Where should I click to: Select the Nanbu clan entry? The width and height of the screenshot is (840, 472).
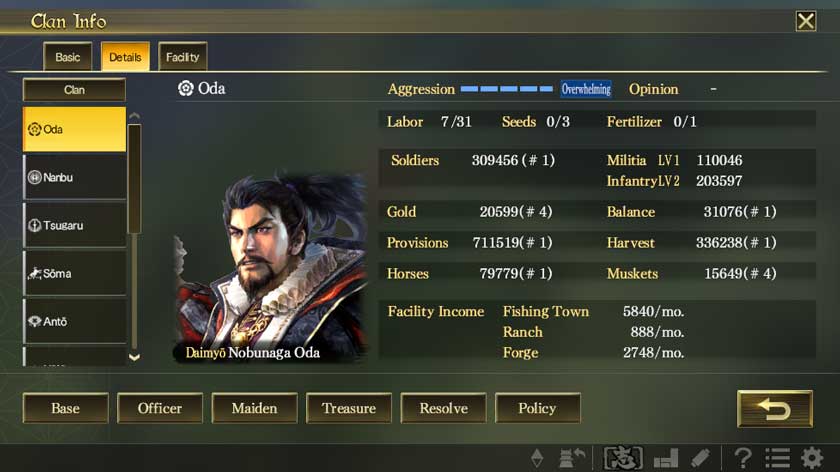tap(75, 177)
